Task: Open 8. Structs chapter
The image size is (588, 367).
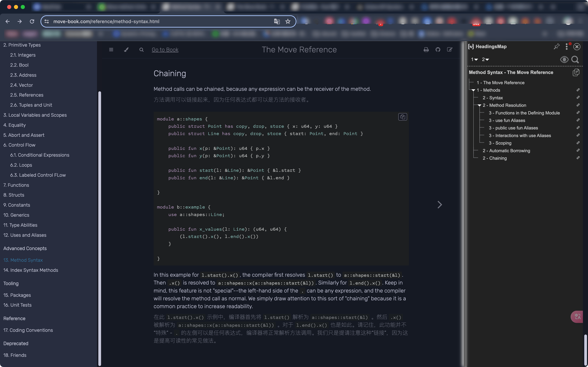Action: (14, 195)
